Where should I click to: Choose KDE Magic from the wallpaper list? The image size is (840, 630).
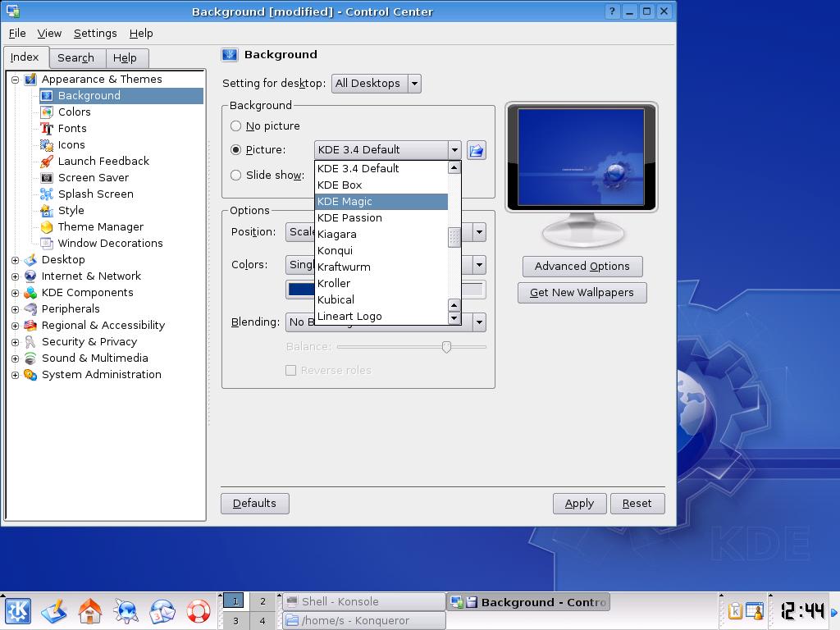pyautogui.click(x=381, y=202)
